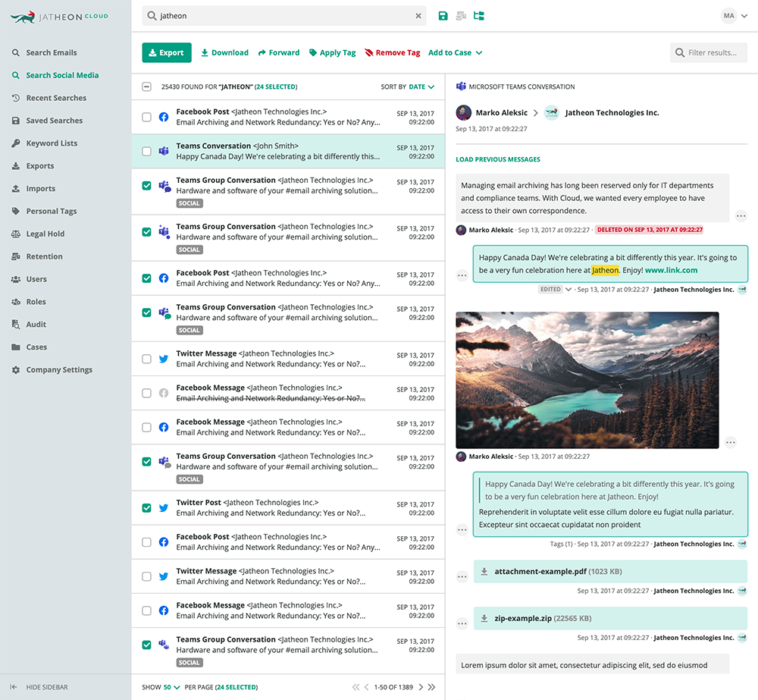This screenshot has width=758, height=700.
Task: Uncheck the checked Facebook Post row checkbox
Action: point(146,278)
